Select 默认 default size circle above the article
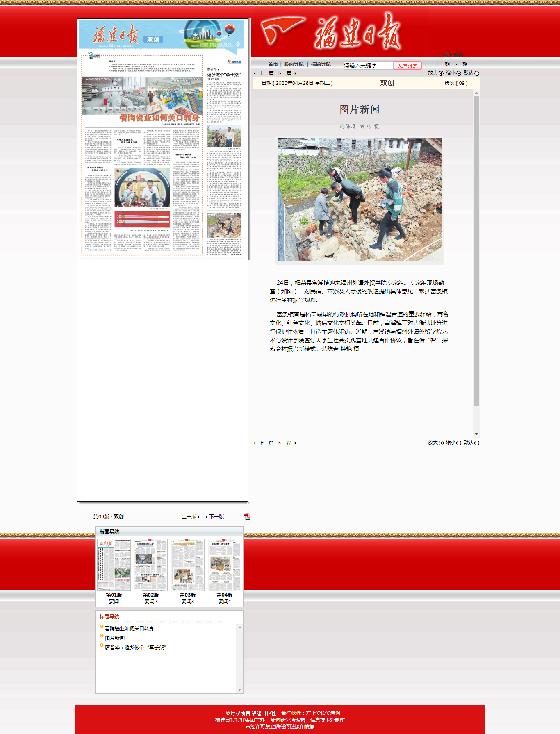 476,73
